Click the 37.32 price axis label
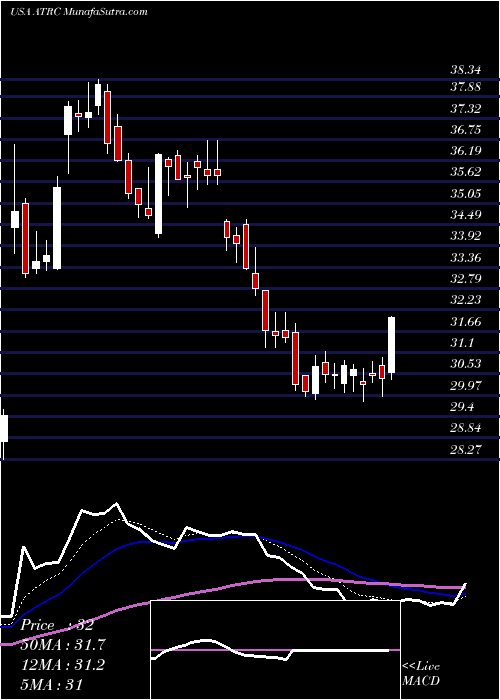Image resolution: width=500 pixels, height=700 pixels. coord(466,108)
